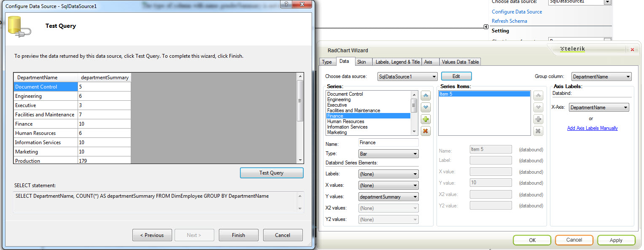Image resolution: width=644 pixels, height=250 pixels.
Task: Select Human Resources in Series list
Action: 368,121
